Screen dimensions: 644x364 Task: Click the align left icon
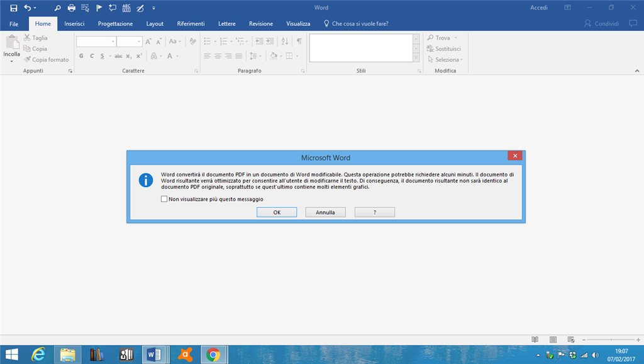point(208,56)
